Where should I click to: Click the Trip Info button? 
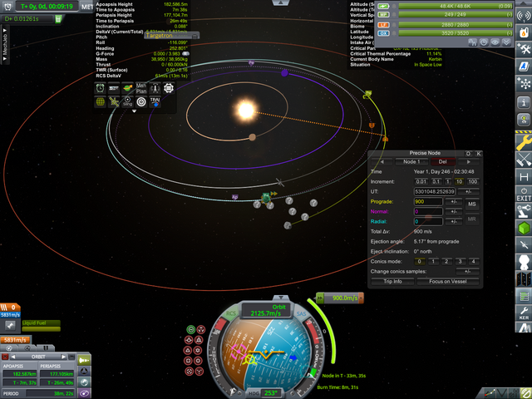point(398,282)
